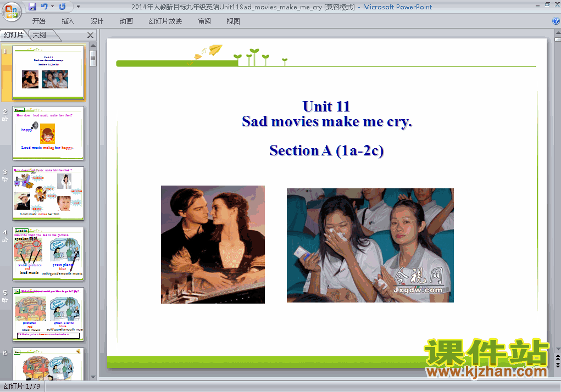Open the 动画 ribbon tab

126,21
